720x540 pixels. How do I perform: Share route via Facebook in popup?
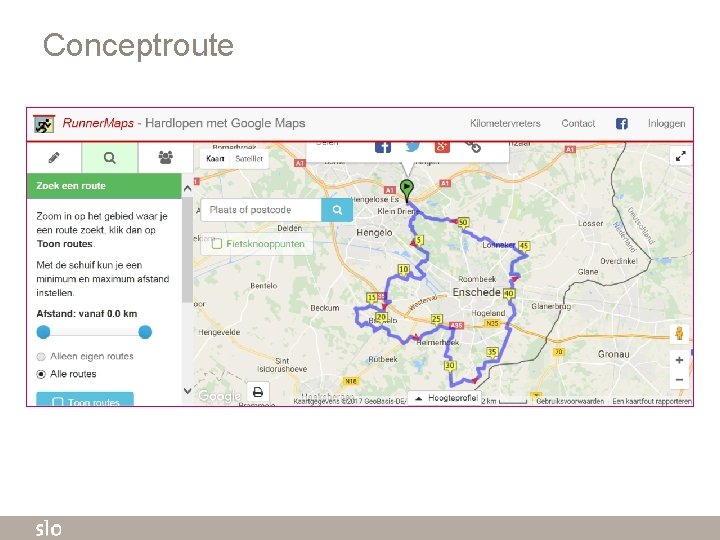pos(382,146)
